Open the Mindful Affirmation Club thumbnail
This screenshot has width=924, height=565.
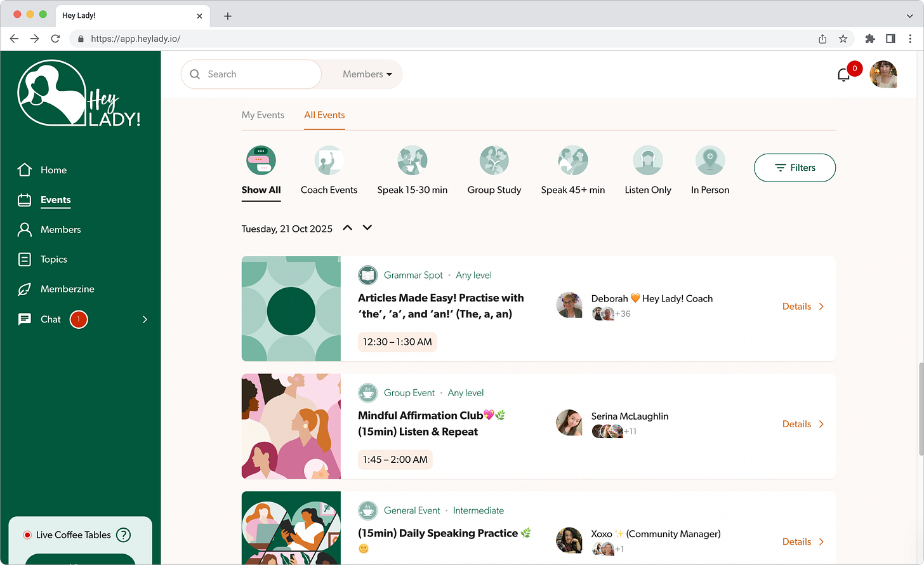[x=291, y=426]
